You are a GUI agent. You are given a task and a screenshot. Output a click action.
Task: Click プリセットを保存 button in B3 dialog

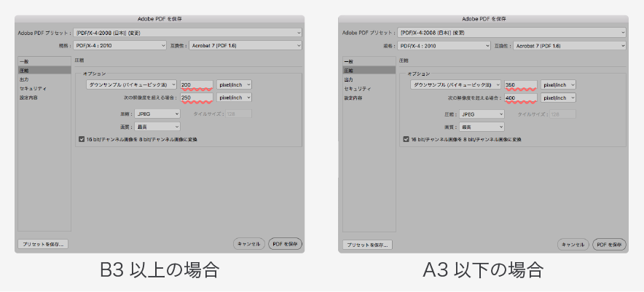pyautogui.click(x=43, y=245)
